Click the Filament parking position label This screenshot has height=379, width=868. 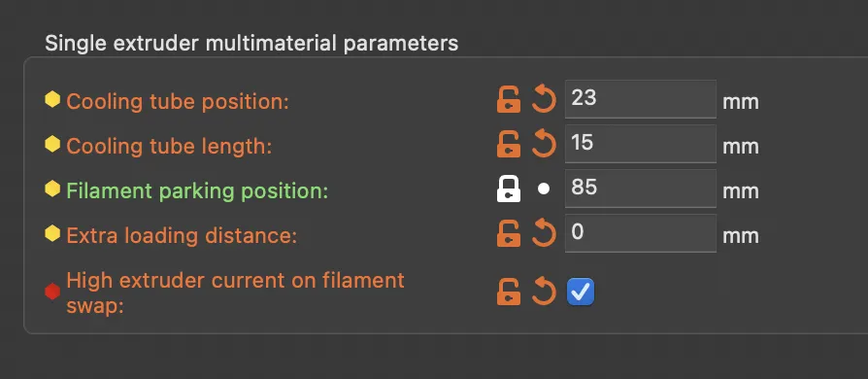(197, 191)
